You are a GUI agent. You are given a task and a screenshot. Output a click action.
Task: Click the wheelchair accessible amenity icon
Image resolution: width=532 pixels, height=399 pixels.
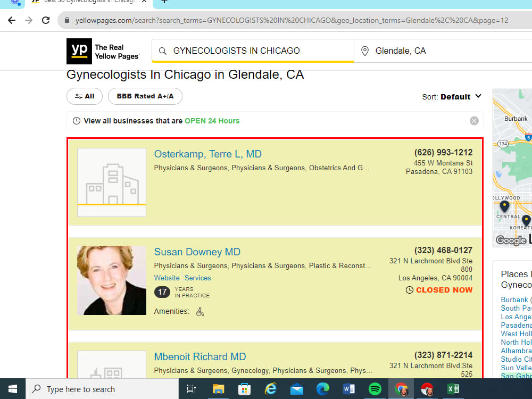coord(200,311)
